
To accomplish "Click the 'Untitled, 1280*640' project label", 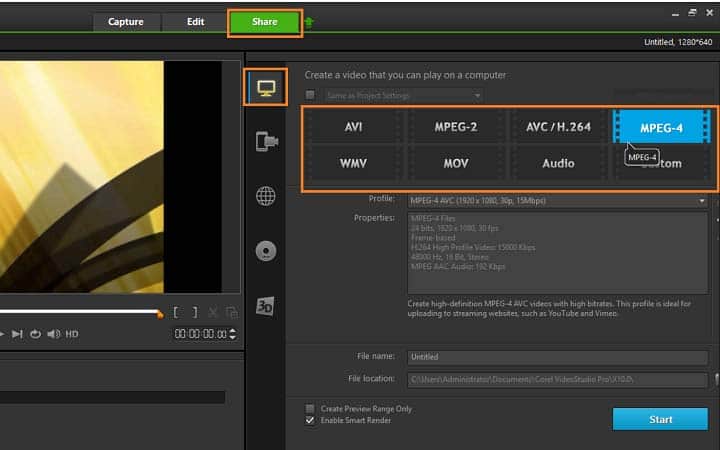I will tap(678, 42).
